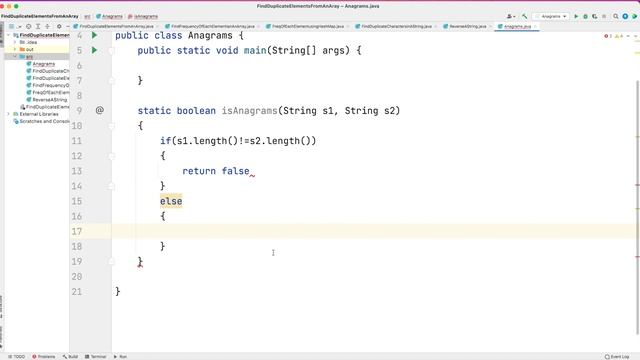Expand all in the Project tree
640x360 pixels.
coord(38,27)
